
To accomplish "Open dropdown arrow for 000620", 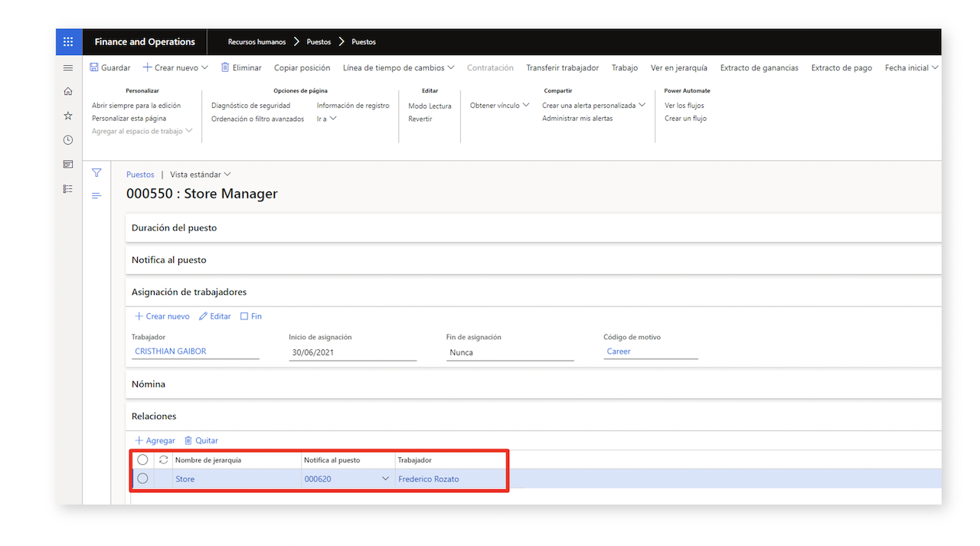I will pos(385,479).
